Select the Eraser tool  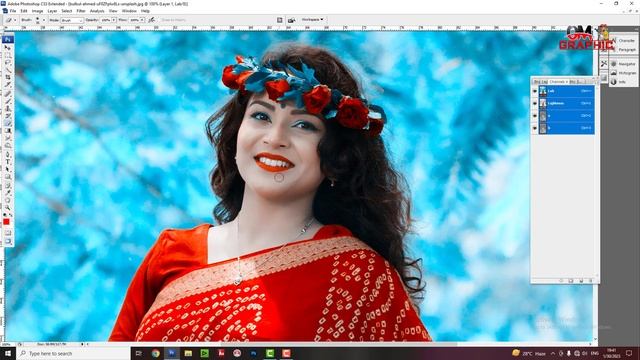click(x=7, y=123)
